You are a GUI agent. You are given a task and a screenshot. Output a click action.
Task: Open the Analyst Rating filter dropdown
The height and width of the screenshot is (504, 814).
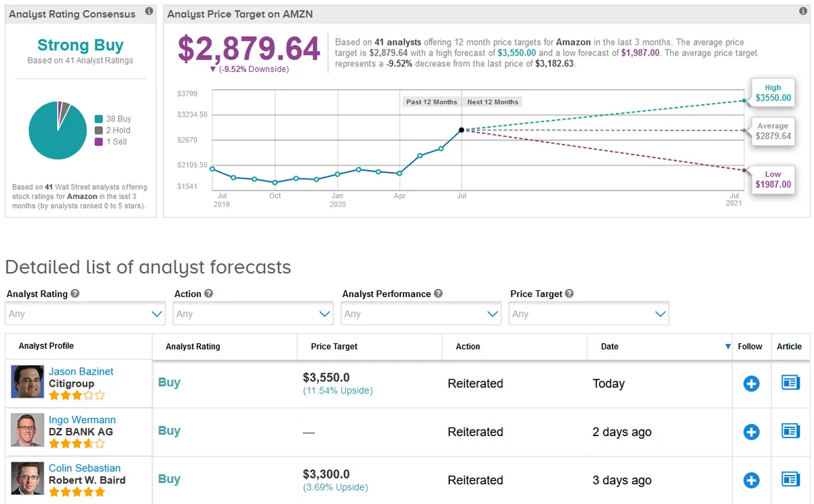(x=85, y=313)
